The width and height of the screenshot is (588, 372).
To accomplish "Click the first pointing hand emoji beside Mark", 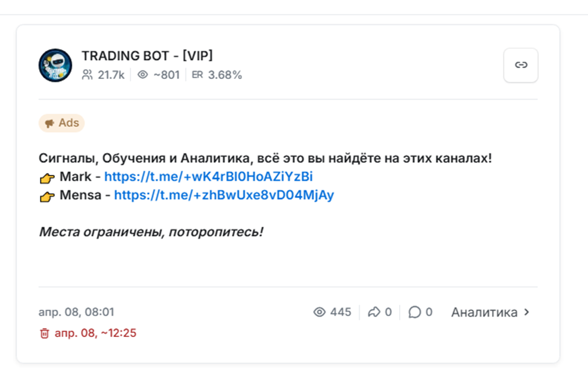I will tap(47, 178).
